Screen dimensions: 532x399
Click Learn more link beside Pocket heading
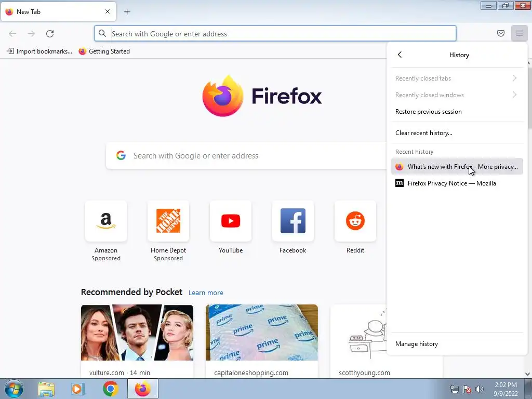[206, 292]
